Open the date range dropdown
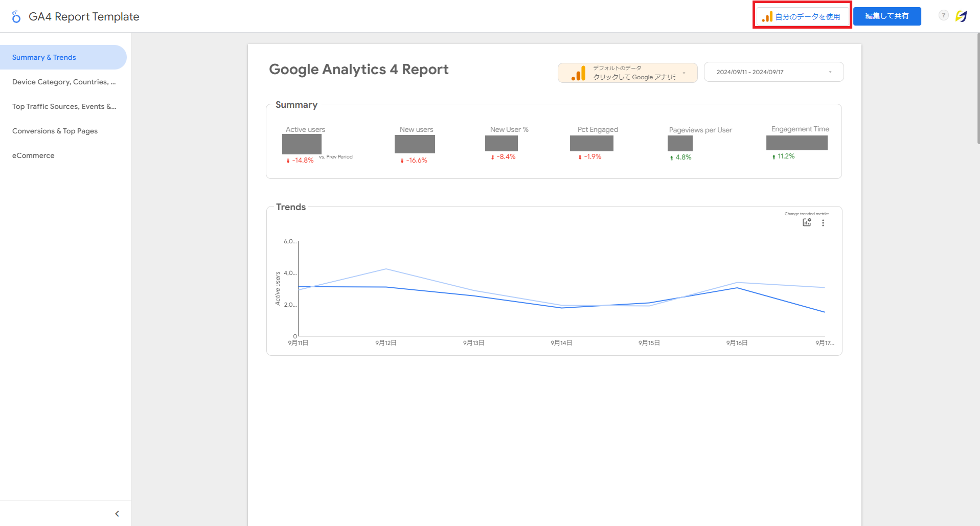The height and width of the screenshot is (526, 980). click(773, 72)
